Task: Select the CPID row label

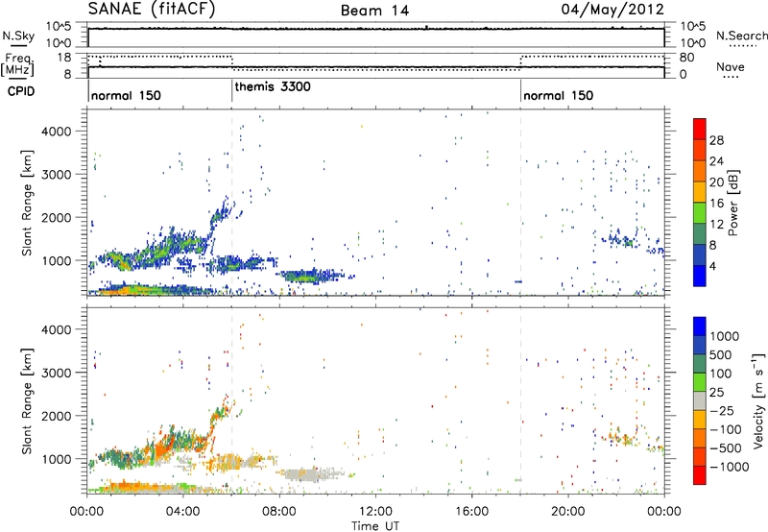Action: point(21,91)
